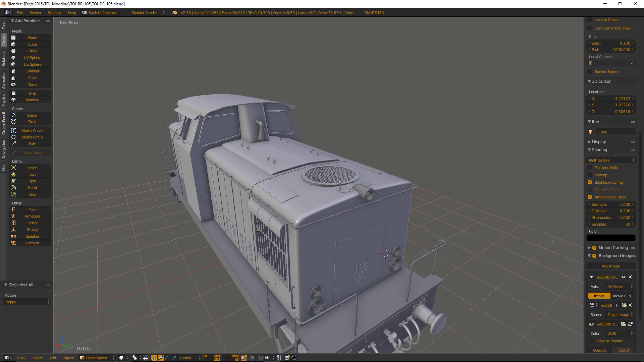
Task: Disable the Backface Culling checkbox
Action: 590,182
